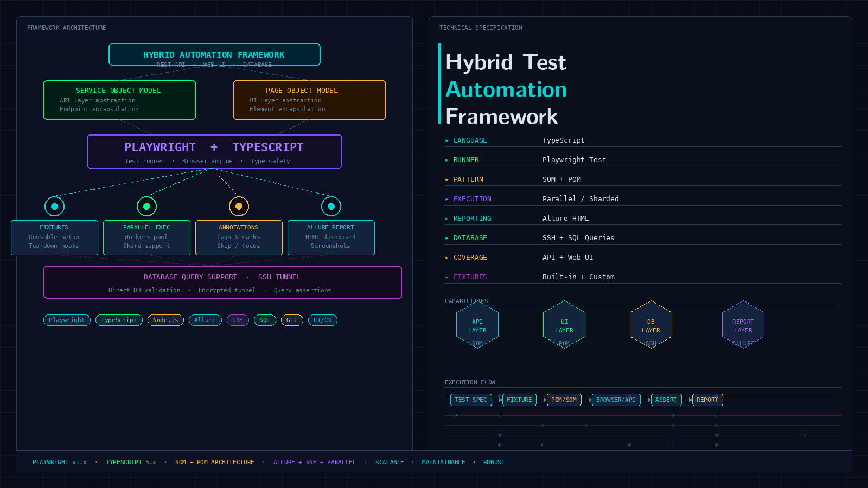This screenshot has height=488, width=868.
Task: Click the Annotations orange circle node
Action: [239, 206]
